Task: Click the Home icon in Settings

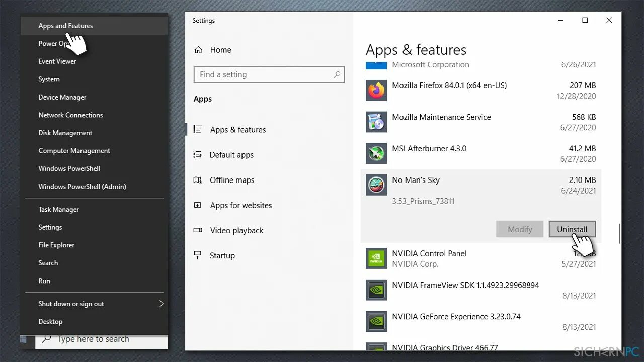Action: (198, 50)
